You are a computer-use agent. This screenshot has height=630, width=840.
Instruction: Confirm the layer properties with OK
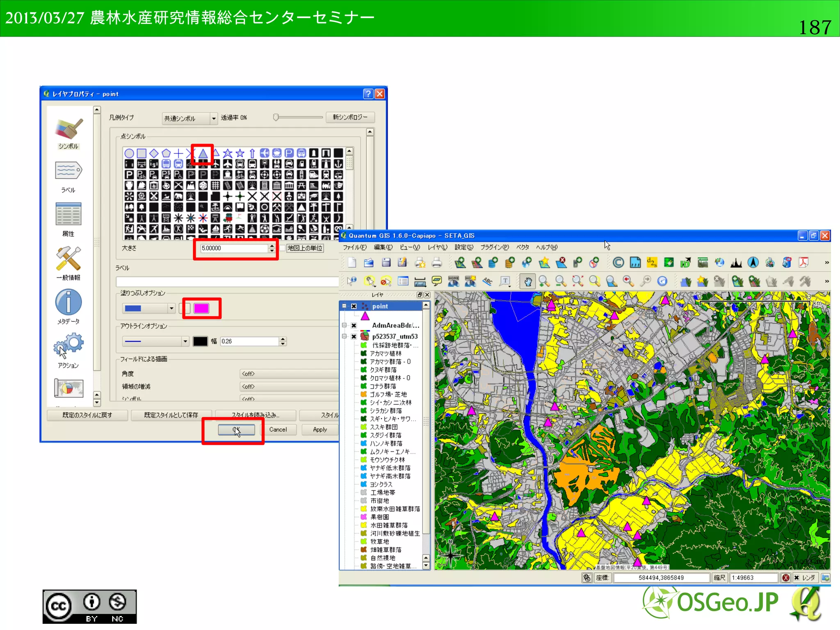(236, 430)
